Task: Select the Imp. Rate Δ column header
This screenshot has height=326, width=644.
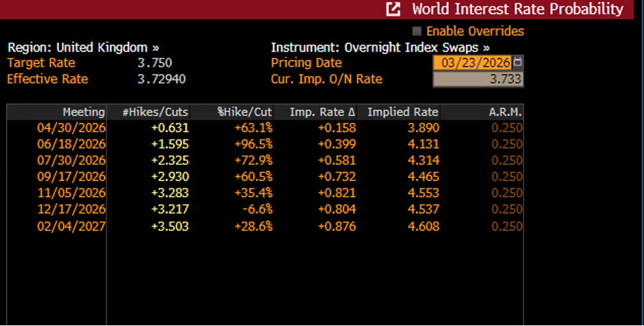Action: 323,112
